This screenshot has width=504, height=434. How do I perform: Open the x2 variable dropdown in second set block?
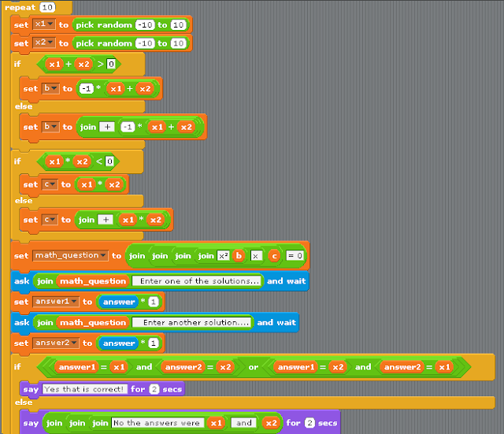point(44,43)
